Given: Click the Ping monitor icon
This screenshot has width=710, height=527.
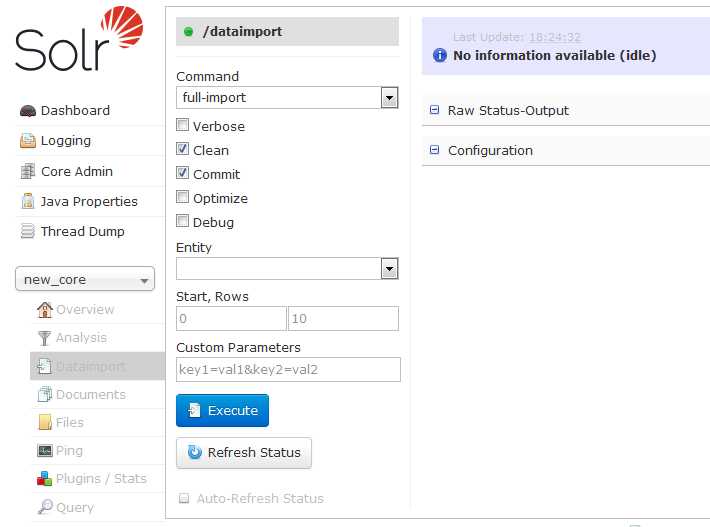Looking at the screenshot, I should 44,450.
